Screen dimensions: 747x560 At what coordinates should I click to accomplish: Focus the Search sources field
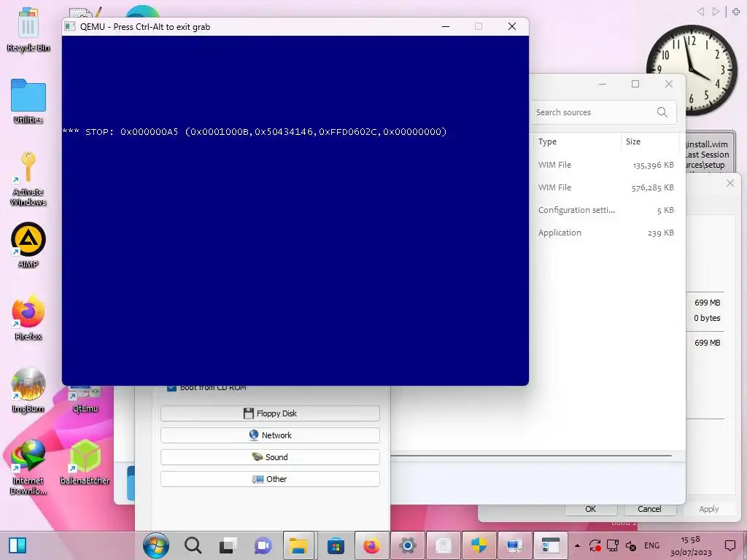pos(603,112)
